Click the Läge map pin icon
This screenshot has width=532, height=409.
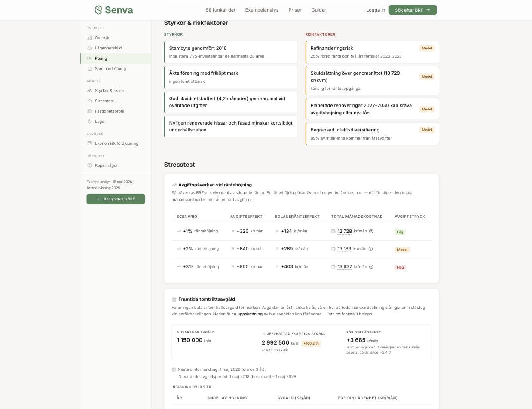click(89, 122)
